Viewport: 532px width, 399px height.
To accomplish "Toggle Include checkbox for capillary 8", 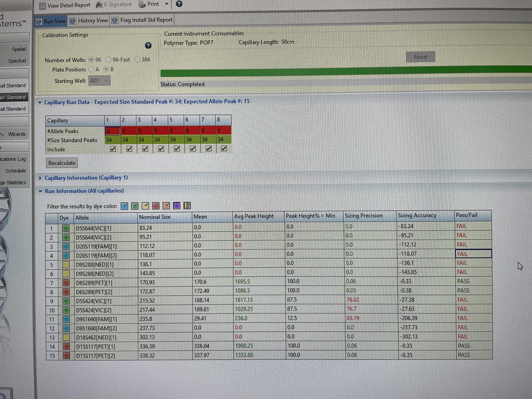I will click(224, 148).
